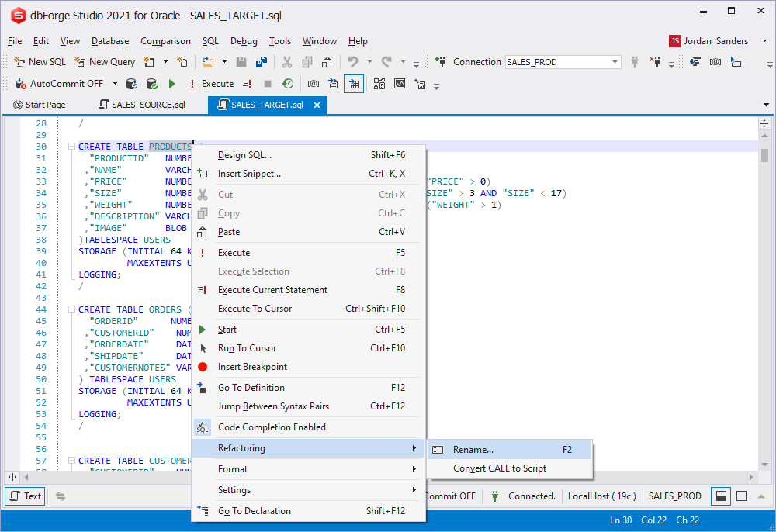Click the parameters [@] icon in SQL toolbar
776x532 pixels.
click(314, 84)
